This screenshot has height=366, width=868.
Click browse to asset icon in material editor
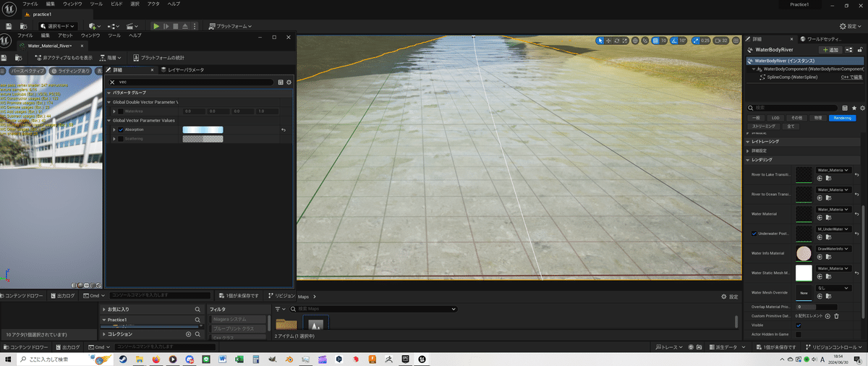coord(17,57)
